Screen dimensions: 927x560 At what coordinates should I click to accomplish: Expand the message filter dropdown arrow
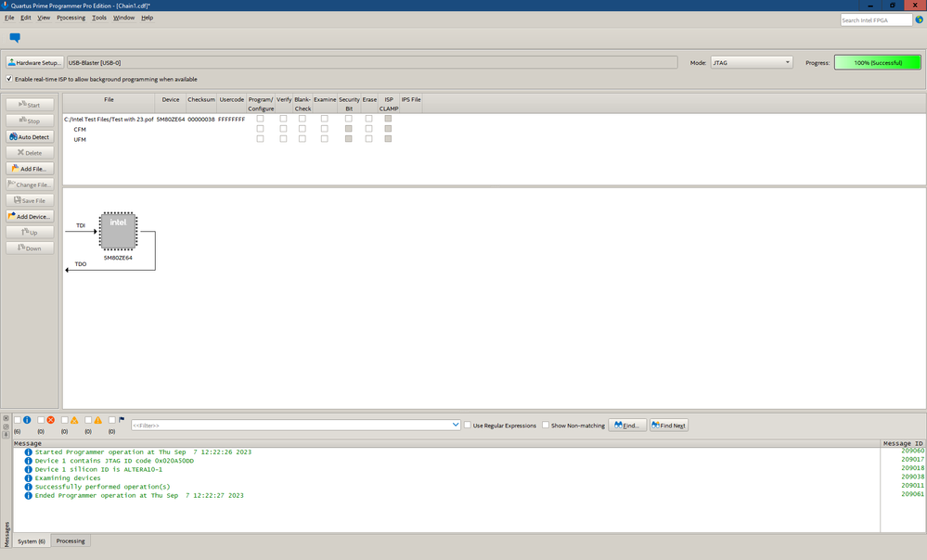456,426
